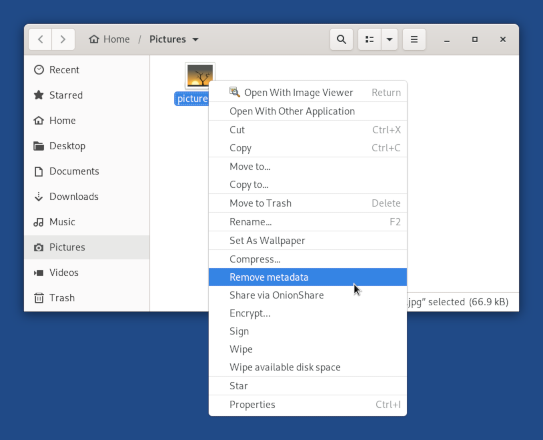Image resolution: width=543 pixels, height=440 pixels.
Task: Select Remove metadata in context menu
Action: (308, 277)
